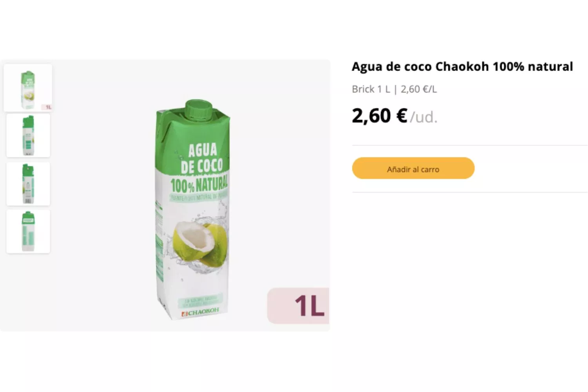The height and width of the screenshot is (392, 588).
Task: Select the fourth thumbnail showing carton back
Action: point(28,231)
